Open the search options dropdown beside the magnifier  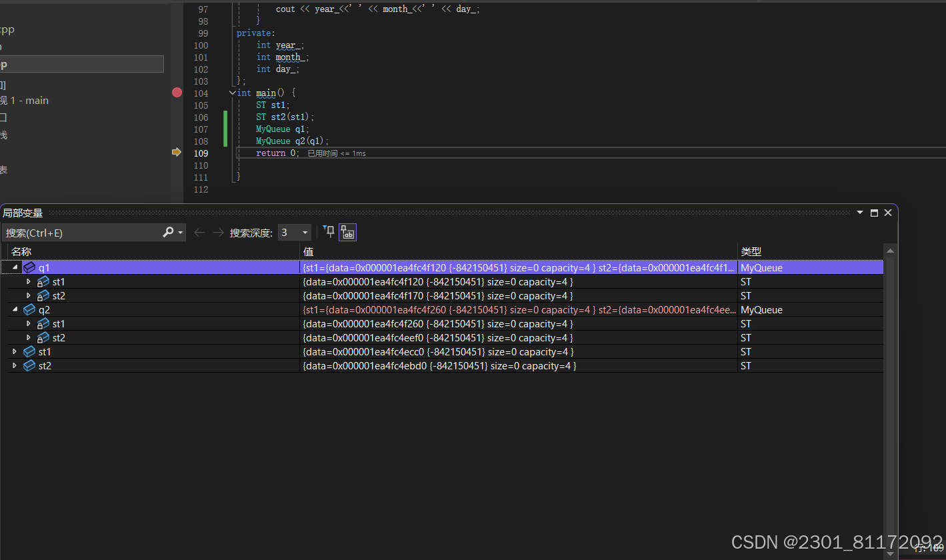tap(179, 232)
